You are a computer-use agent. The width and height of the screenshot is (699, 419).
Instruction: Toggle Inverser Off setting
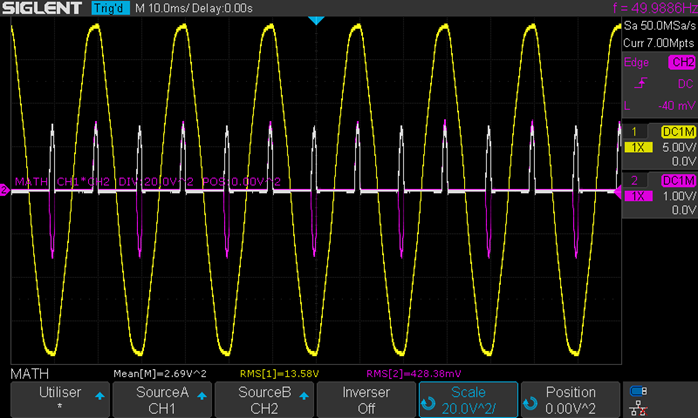[x=366, y=399]
